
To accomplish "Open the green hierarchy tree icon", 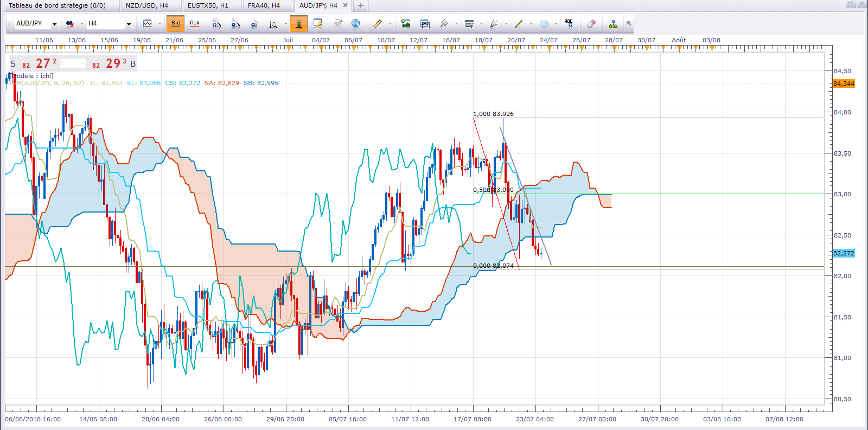I will 613,23.
